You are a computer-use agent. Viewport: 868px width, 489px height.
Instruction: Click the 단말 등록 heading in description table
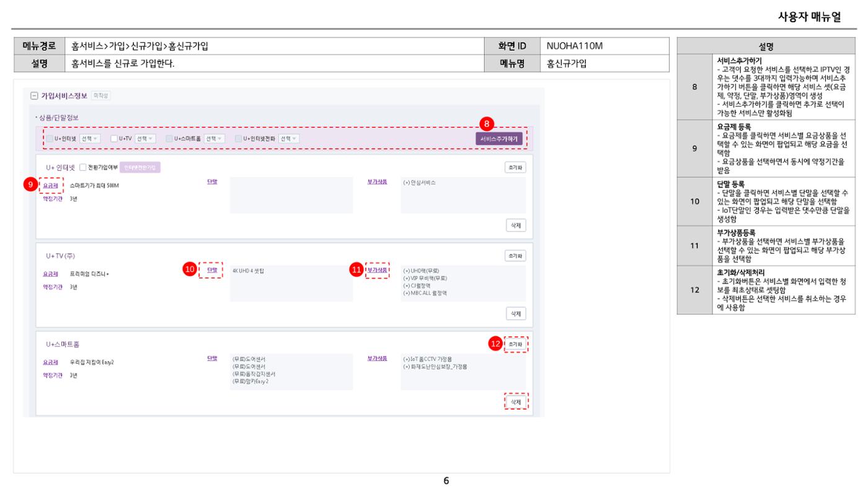point(731,184)
